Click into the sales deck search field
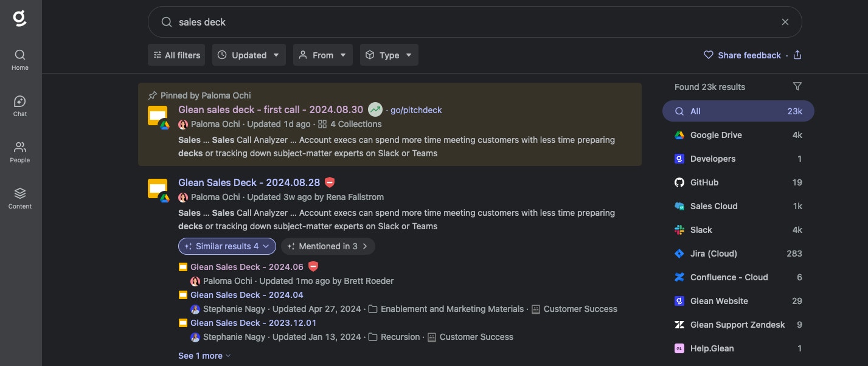Screen dimensions: 868x366 [474, 22]
